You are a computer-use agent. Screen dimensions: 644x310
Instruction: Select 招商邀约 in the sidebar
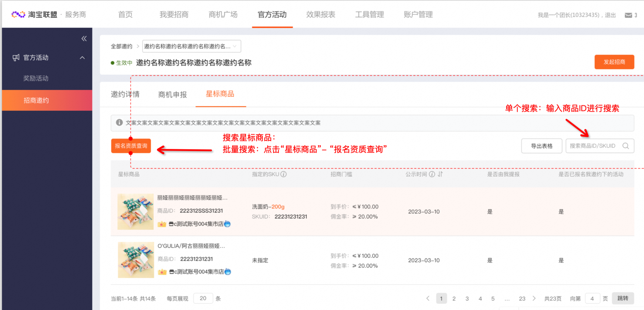(47, 100)
